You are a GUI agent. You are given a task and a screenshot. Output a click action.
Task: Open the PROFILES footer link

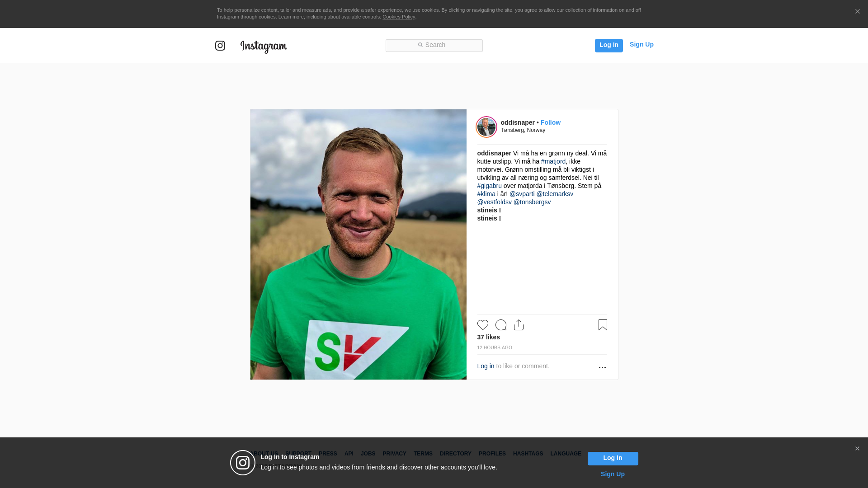[x=492, y=454]
